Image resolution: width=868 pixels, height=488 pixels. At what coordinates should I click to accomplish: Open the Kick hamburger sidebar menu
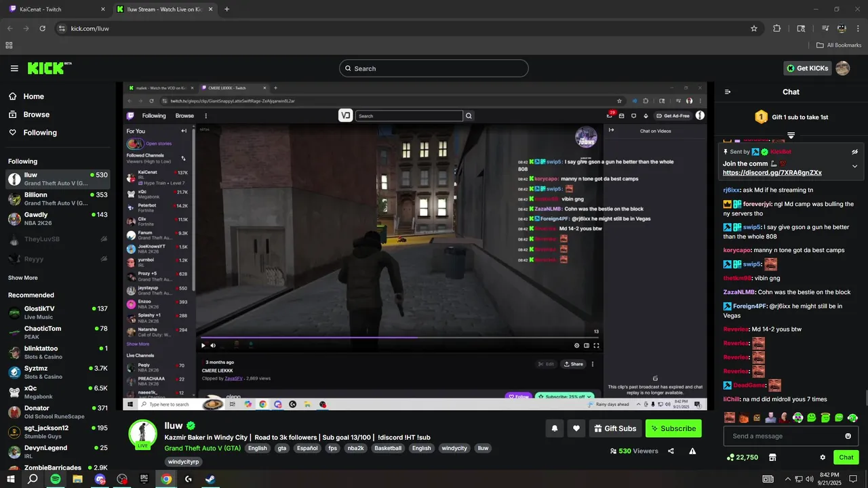[x=14, y=68]
